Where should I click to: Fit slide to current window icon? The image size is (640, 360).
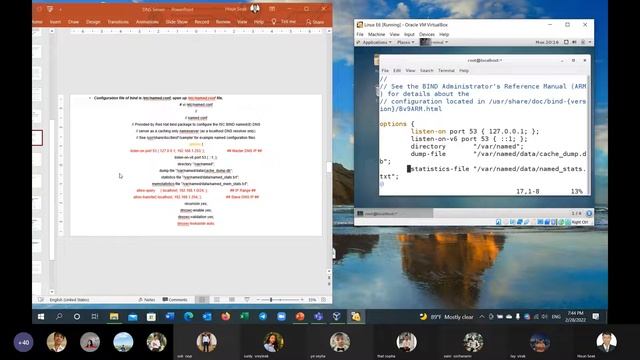[x=324, y=300]
